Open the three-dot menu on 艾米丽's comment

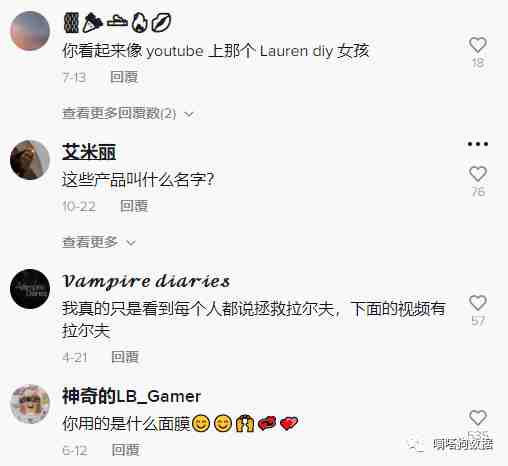(478, 144)
